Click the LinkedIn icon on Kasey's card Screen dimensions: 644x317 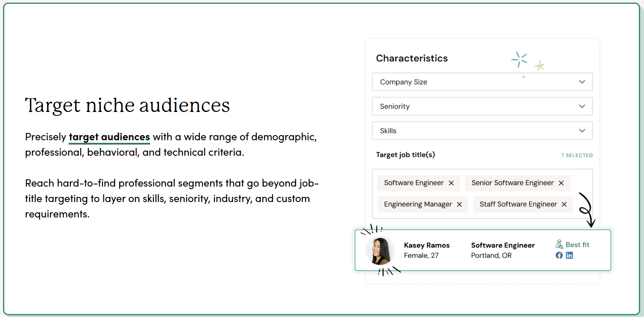click(569, 255)
